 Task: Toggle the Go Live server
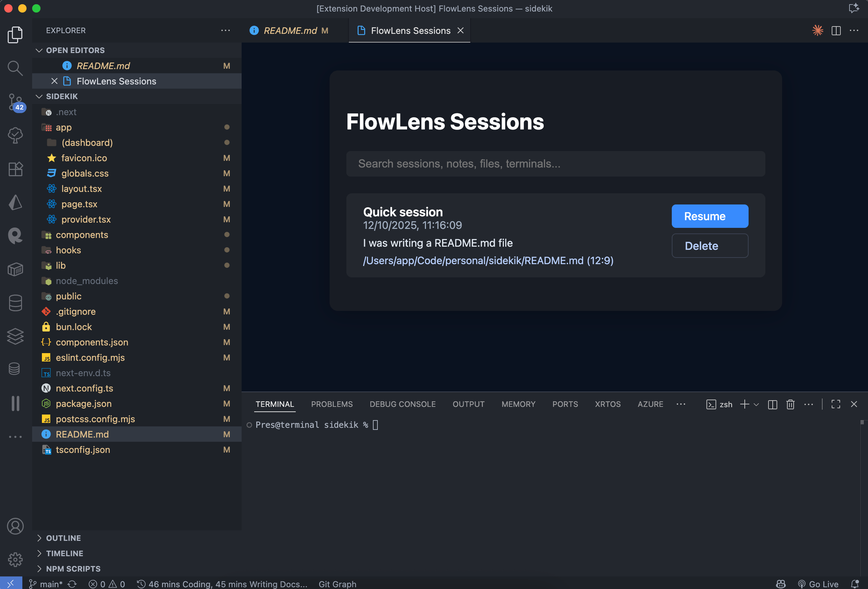pyautogui.click(x=818, y=583)
